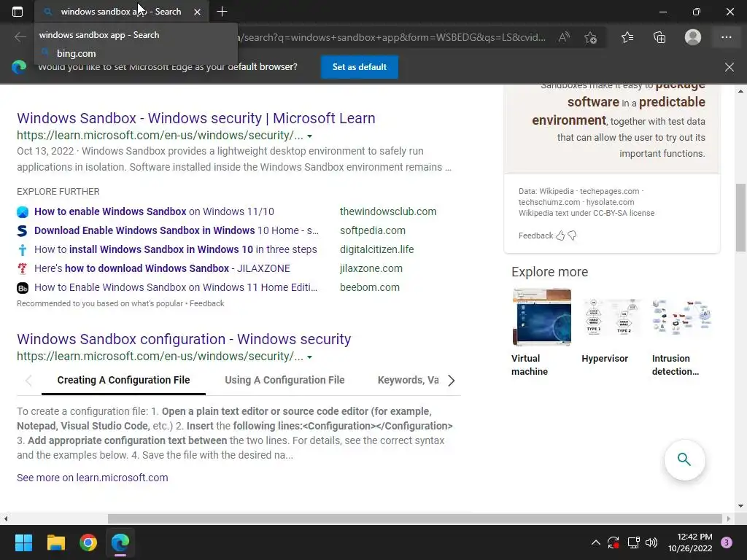Open How to enable Windows Sandbox link
Viewport: 747px width, 560px height.
(x=154, y=211)
